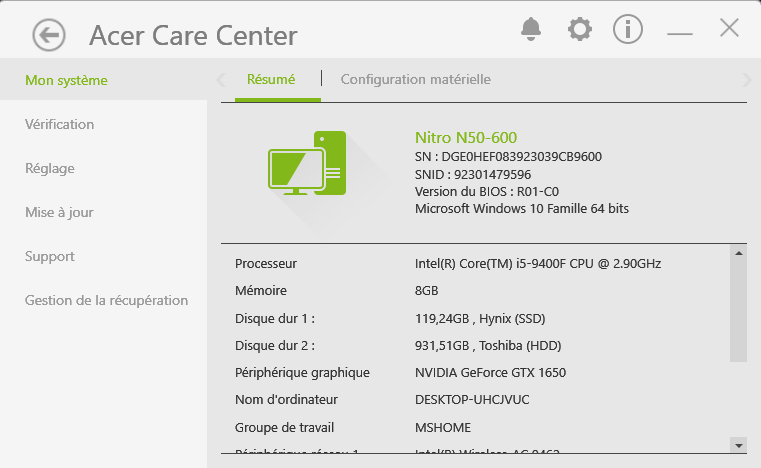Go to the Réglage section
This screenshot has width=761, height=468.
[50, 168]
